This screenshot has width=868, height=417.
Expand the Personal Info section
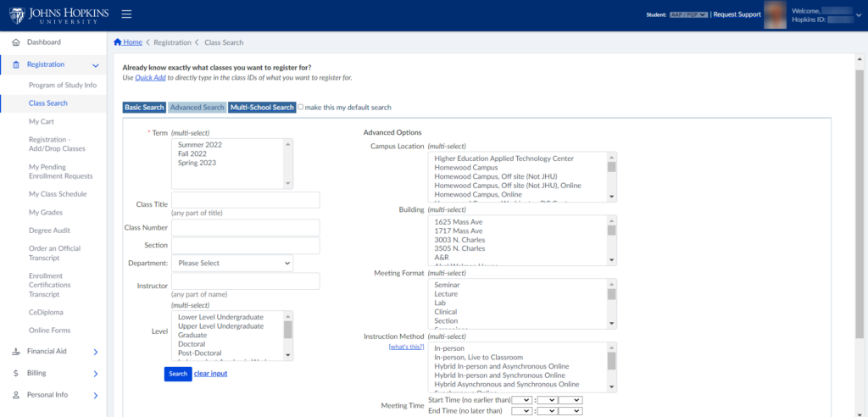point(96,396)
